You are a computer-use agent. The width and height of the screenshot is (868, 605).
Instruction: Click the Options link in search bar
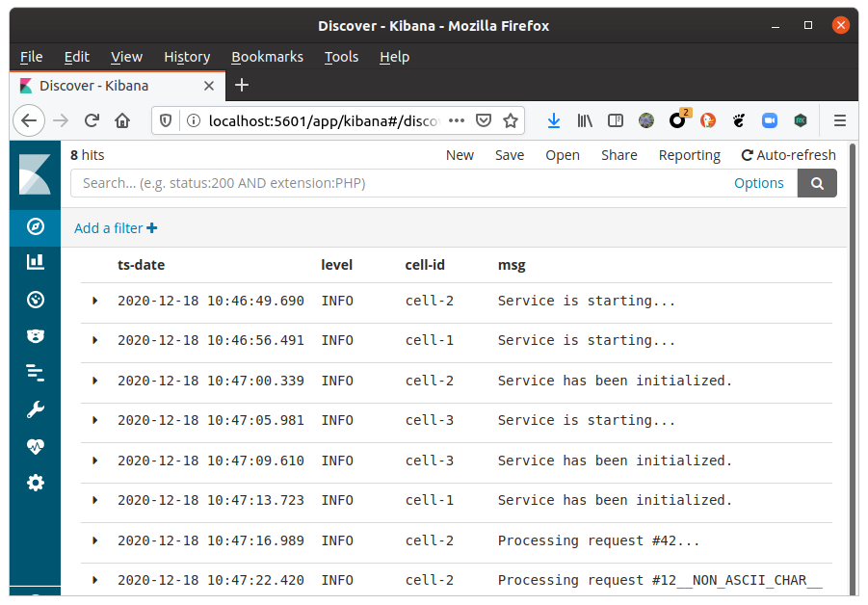pos(758,183)
